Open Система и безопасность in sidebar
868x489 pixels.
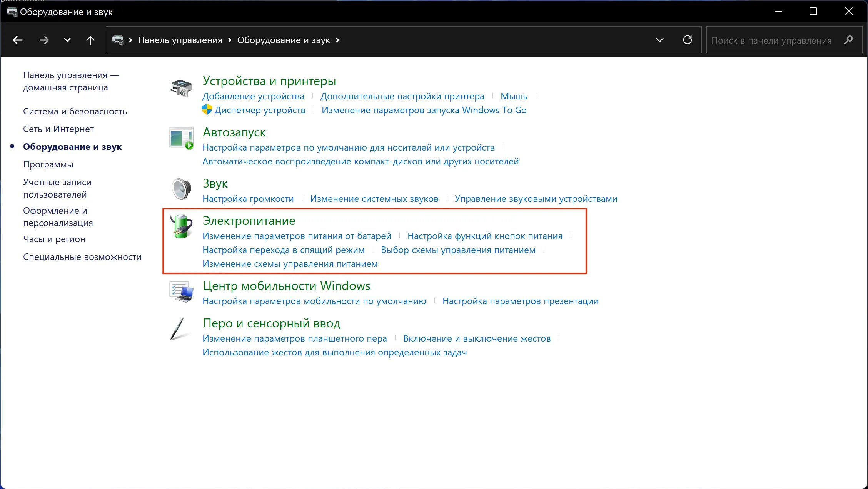click(x=75, y=111)
